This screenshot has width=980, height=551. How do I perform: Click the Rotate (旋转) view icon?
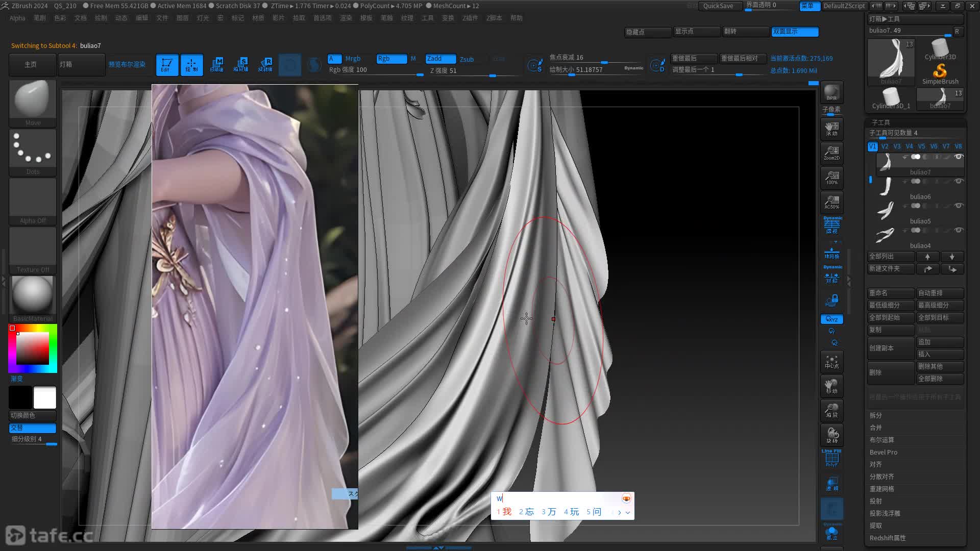[831, 435]
